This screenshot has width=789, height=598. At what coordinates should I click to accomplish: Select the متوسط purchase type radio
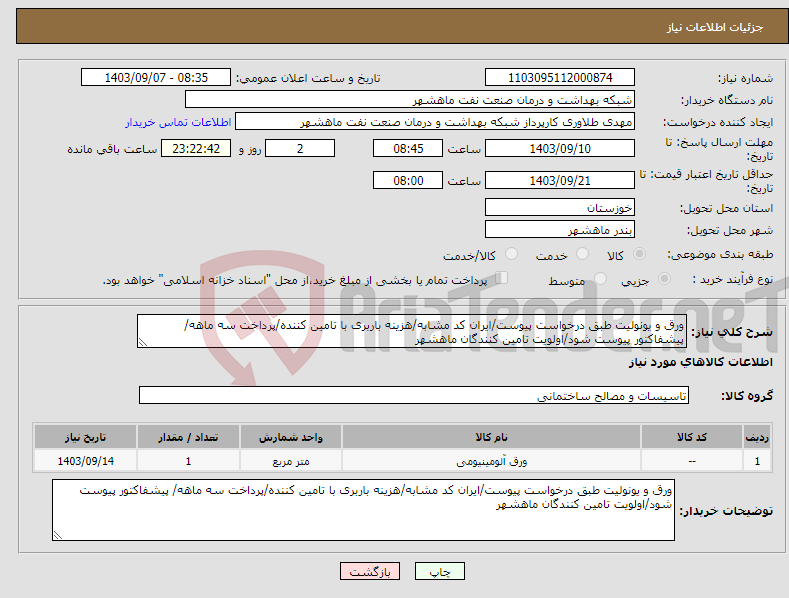[x=600, y=279]
